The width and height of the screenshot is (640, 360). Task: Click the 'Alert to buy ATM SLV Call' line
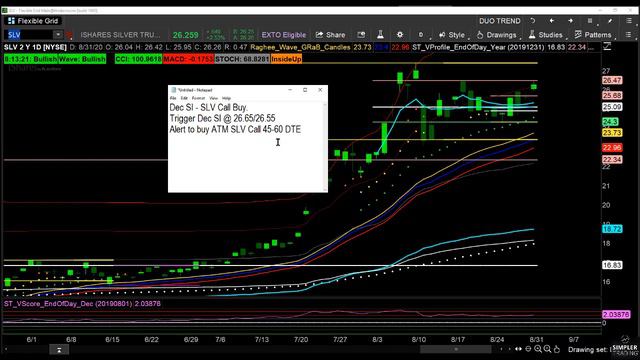(235, 129)
